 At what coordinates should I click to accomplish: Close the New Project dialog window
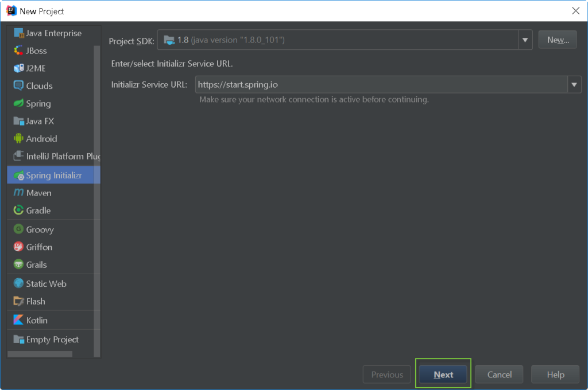pos(575,11)
